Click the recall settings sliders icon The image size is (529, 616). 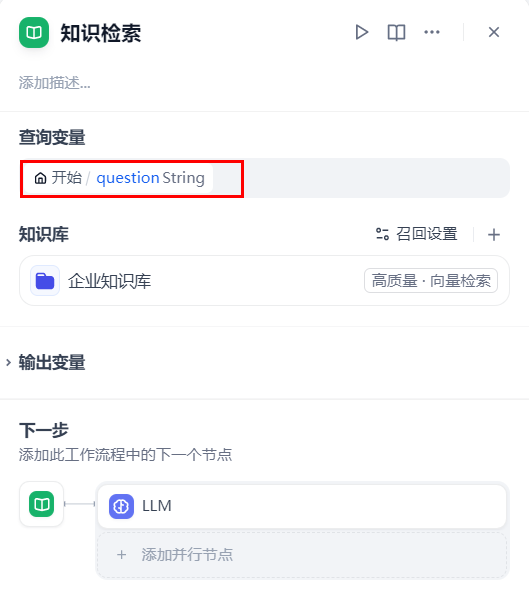[x=382, y=234]
